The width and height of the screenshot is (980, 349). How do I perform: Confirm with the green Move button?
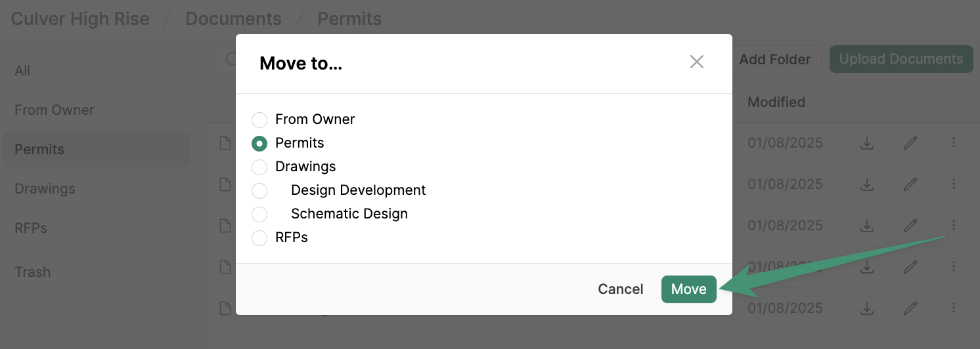pos(688,289)
